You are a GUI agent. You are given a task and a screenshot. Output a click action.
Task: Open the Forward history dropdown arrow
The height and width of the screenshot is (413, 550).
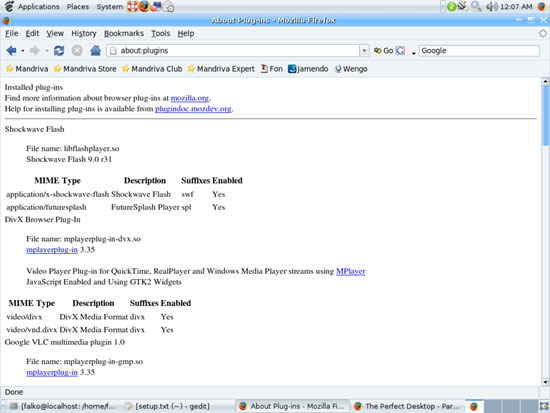click(46, 51)
